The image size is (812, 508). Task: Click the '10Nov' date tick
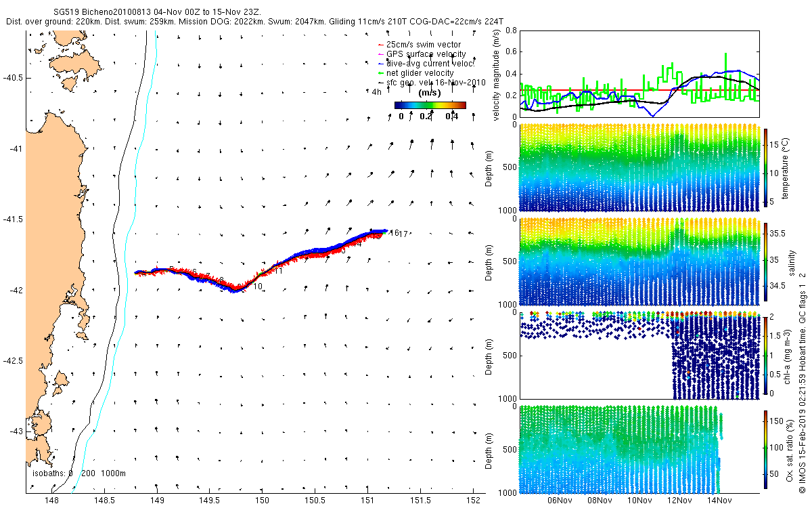point(639,501)
